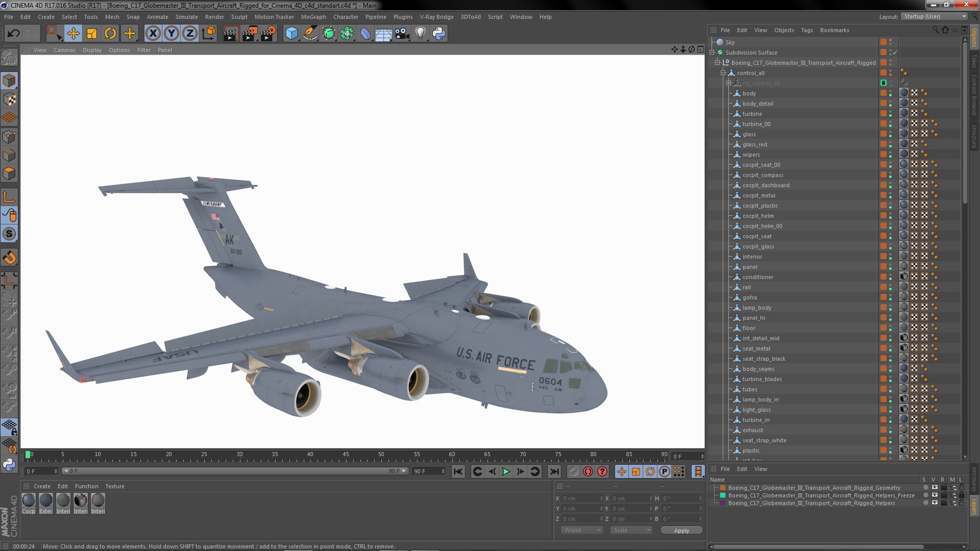This screenshot has width=980, height=551.
Task: Open the Scale mode dropdown
Action: click(631, 530)
